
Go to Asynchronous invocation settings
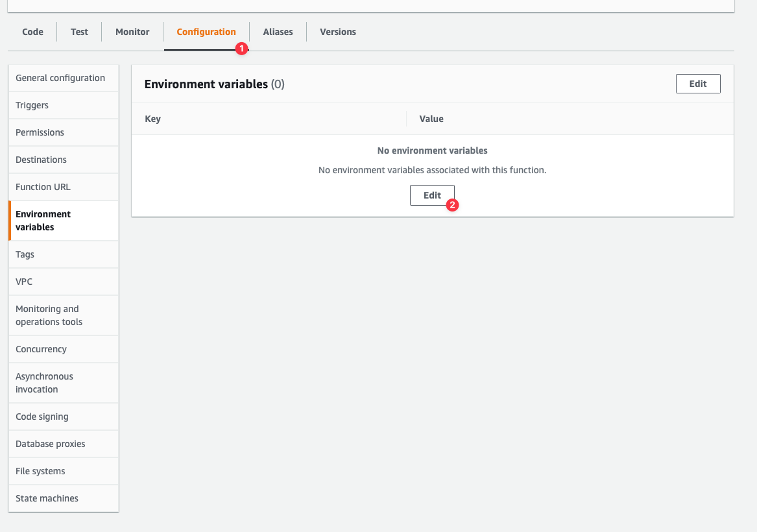[x=63, y=383]
